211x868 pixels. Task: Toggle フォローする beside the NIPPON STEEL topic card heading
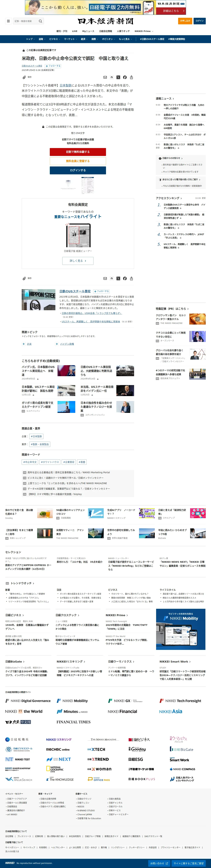click(101, 291)
